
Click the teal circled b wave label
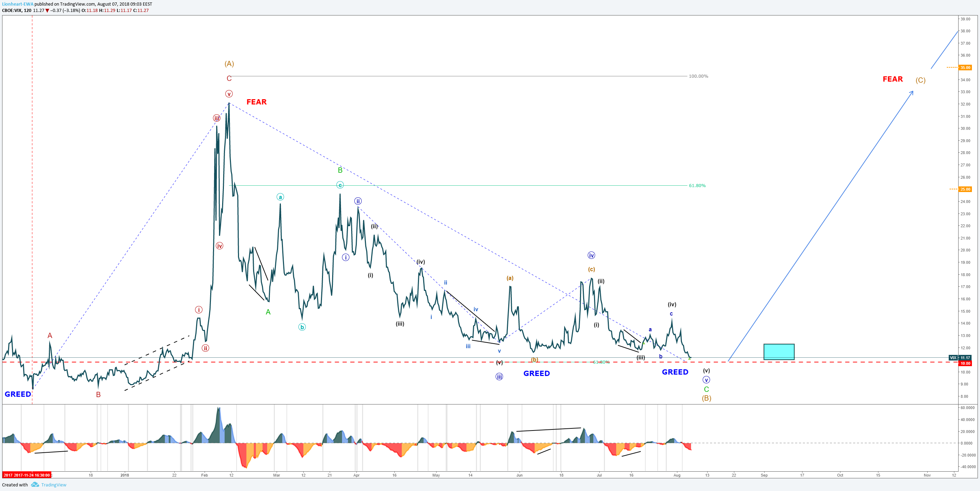tap(302, 327)
